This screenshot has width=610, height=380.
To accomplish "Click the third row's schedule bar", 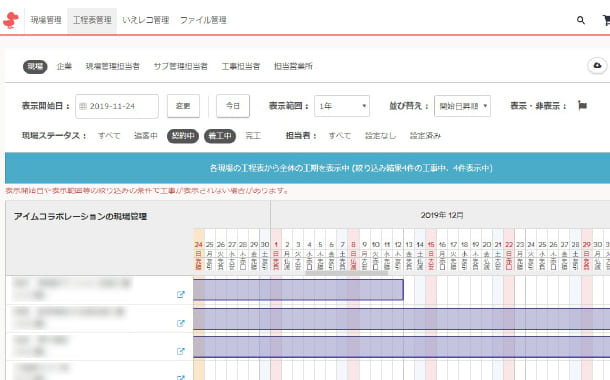I will [x=401, y=347].
